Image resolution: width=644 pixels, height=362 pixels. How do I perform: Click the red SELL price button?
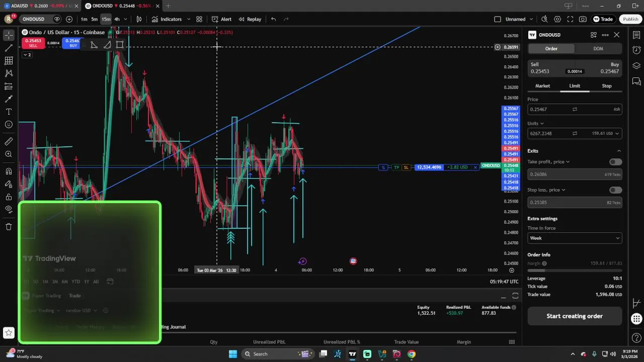pos(33,43)
